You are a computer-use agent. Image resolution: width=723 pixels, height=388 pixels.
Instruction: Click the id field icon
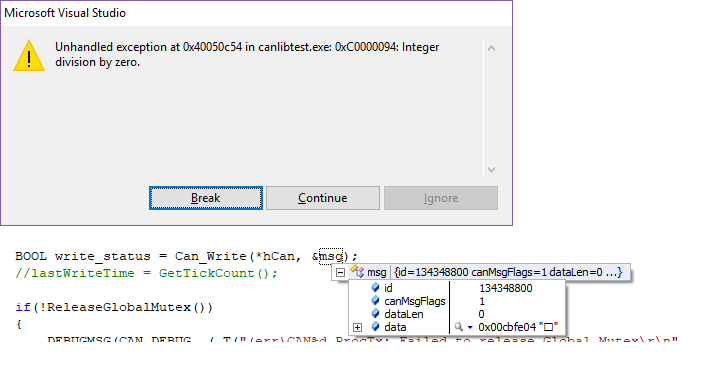pyautogui.click(x=375, y=288)
